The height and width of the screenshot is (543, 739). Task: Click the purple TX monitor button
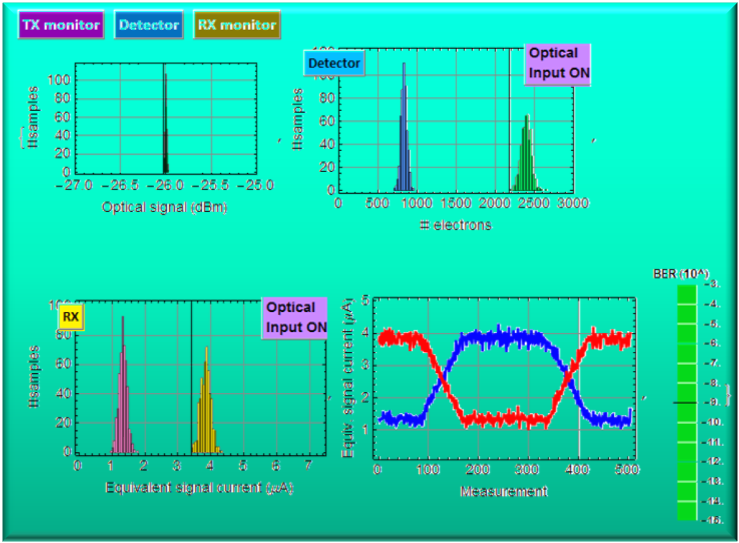click(x=61, y=24)
